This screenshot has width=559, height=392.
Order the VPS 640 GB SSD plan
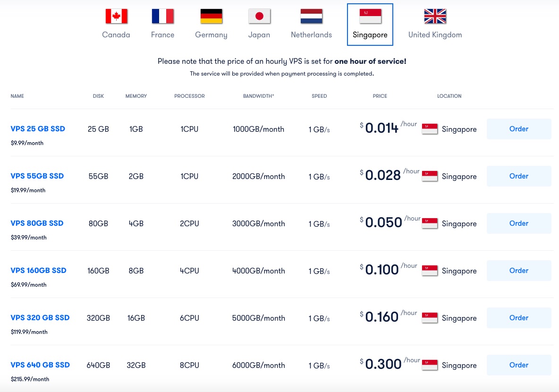pyautogui.click(x=518, y=365)
